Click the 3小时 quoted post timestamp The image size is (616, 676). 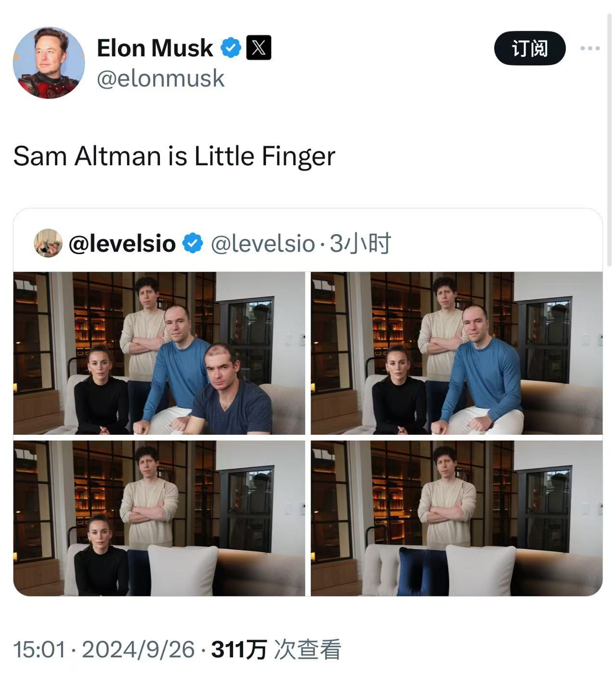tap(360, 243)
